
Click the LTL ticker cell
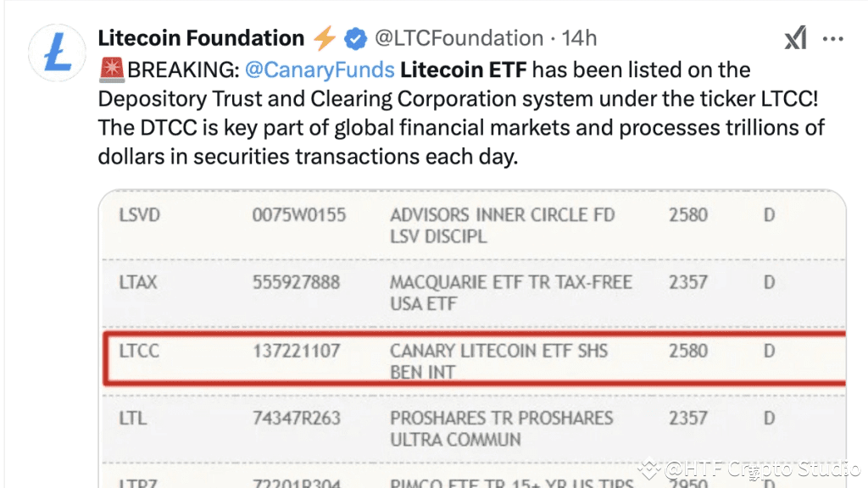(x=132, y=418)
